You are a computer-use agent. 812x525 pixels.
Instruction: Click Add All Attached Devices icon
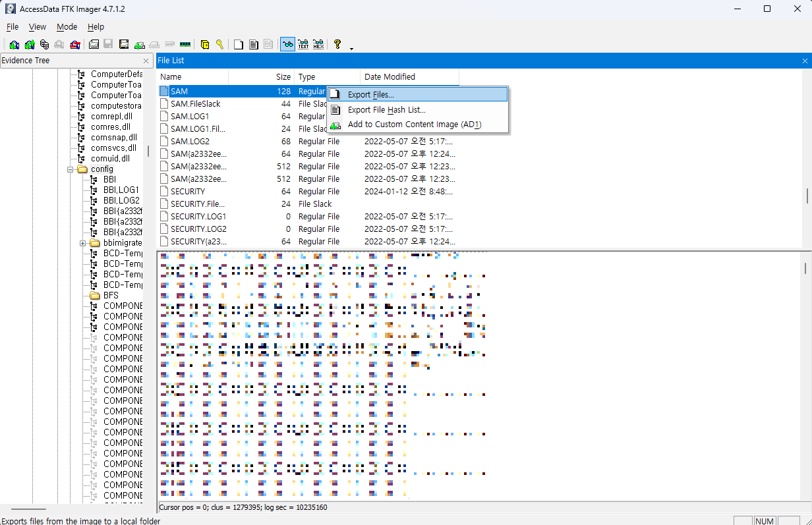pos(30,44)
